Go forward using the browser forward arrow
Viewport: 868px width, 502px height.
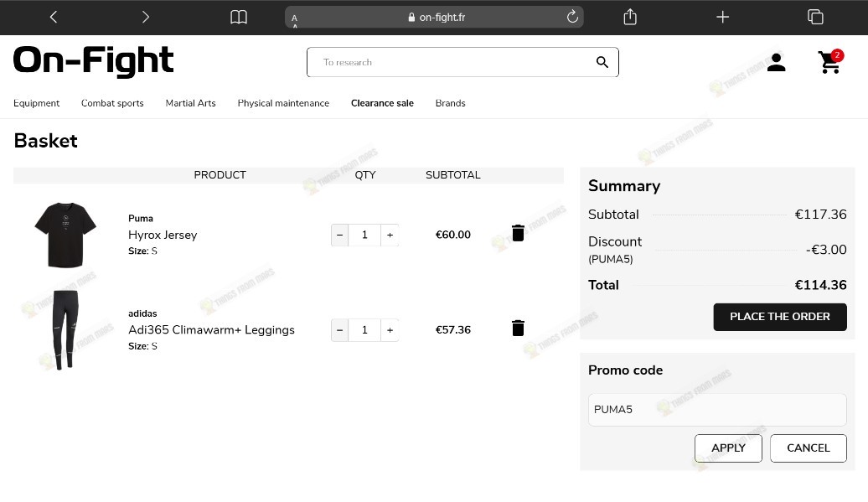coord(146,17)
